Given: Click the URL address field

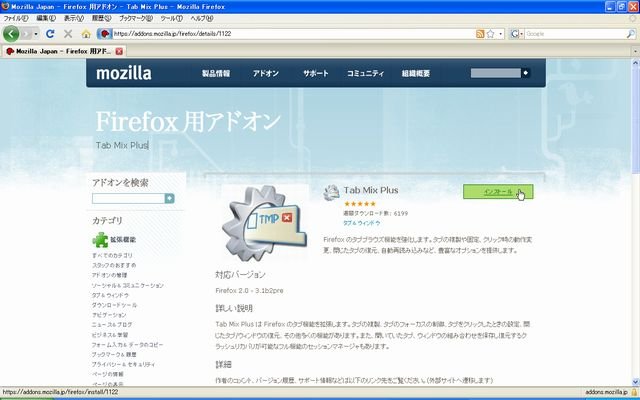Looking at the screenshot, I should 294,34.
